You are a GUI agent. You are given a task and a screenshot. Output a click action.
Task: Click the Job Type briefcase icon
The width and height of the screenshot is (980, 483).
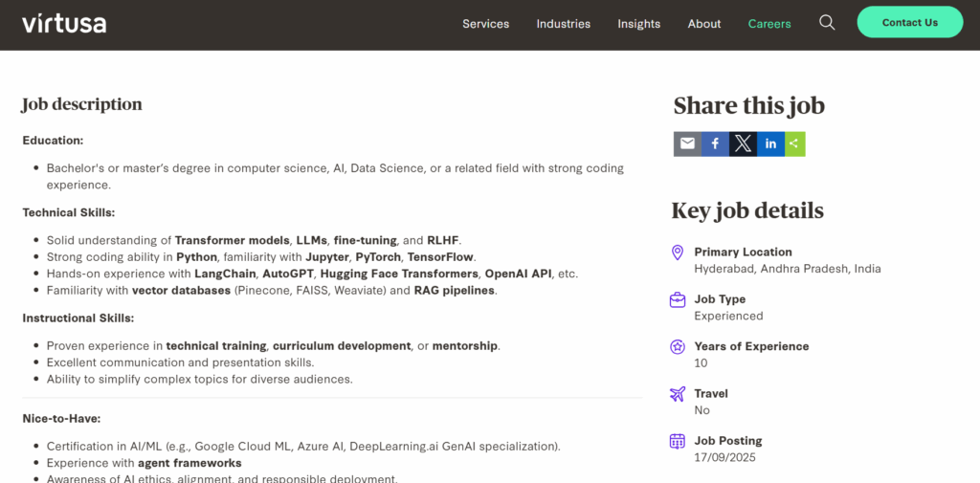click(x=678, y=299)
